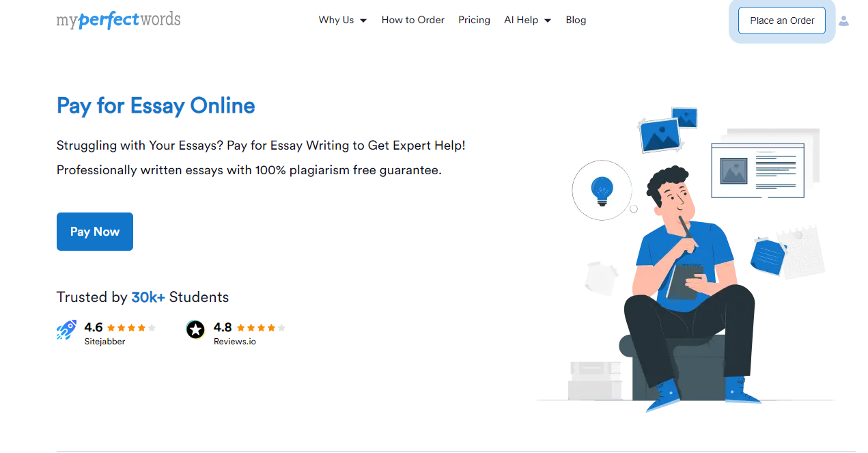Click the Place an Order button

[x=782, y=20]
